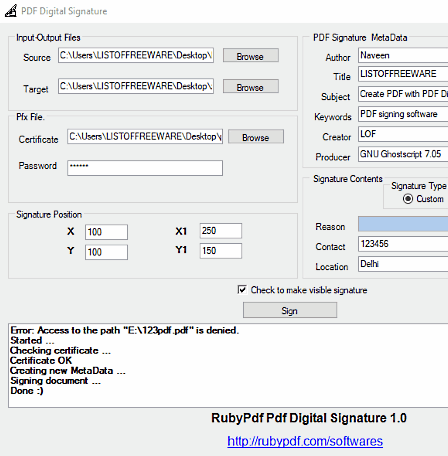Edit the Title field LISTOFFREEWARE
The width and height of the screenshot is (448, 456).
403,74
